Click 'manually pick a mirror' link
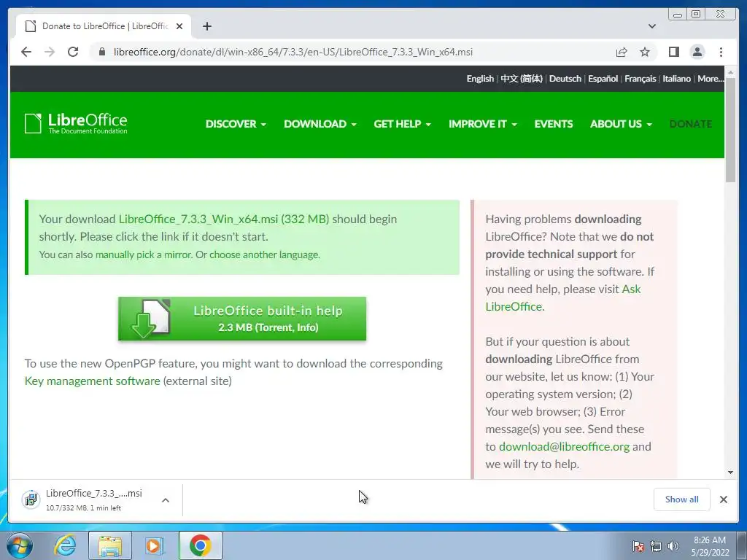747x560 pixels. click(x=143, y=254)
